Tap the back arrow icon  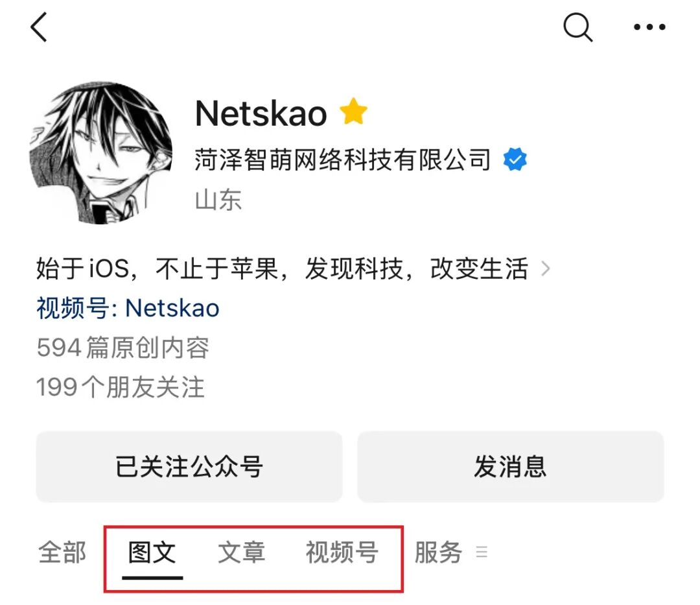[39, 27]
